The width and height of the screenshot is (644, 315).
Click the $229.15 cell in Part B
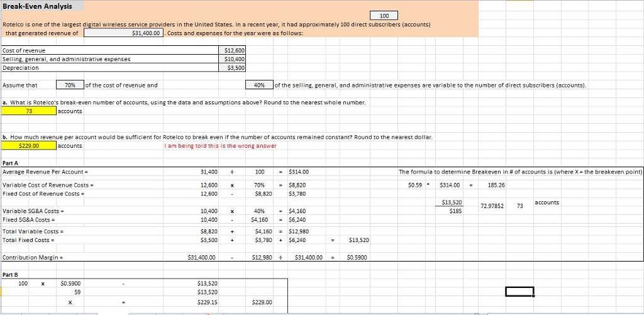(x=208, y=302)
